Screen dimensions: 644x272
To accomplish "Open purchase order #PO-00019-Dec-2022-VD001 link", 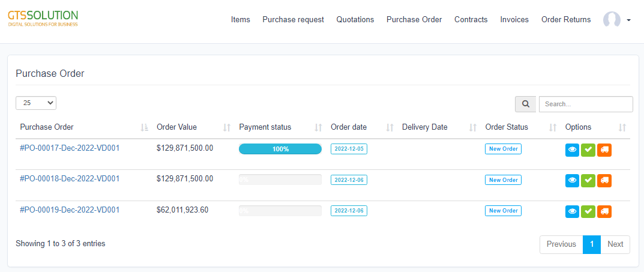I will tap(70, 210).
